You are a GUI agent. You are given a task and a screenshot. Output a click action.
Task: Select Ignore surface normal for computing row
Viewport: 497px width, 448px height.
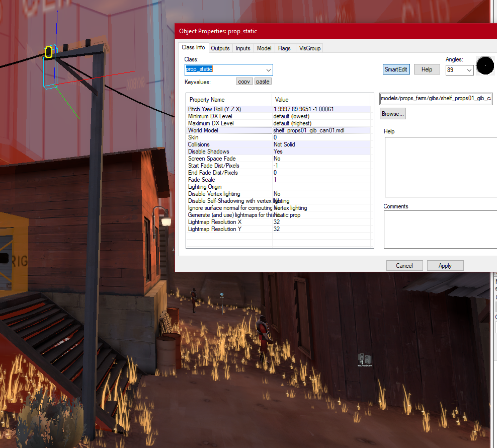(278, 208)
